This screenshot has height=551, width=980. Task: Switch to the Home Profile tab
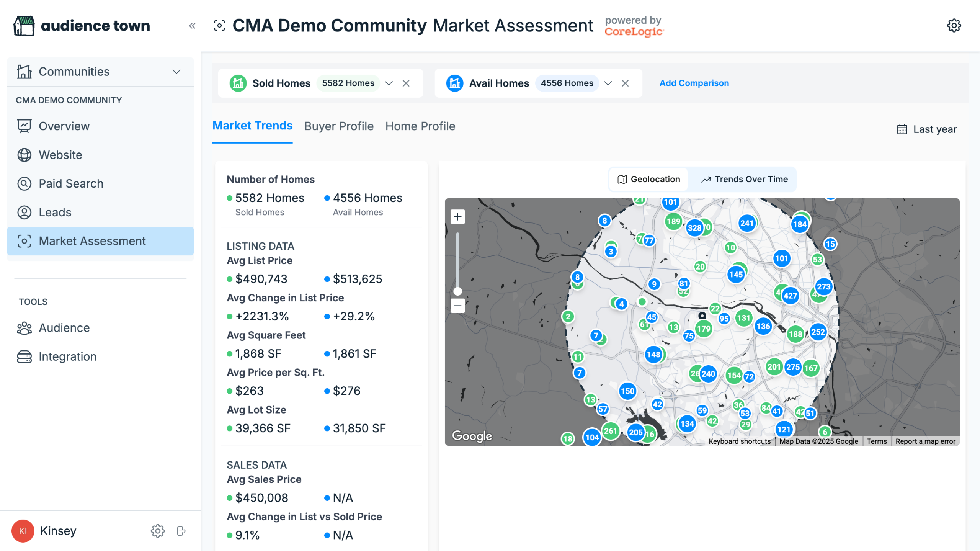(x=420, y=126)
